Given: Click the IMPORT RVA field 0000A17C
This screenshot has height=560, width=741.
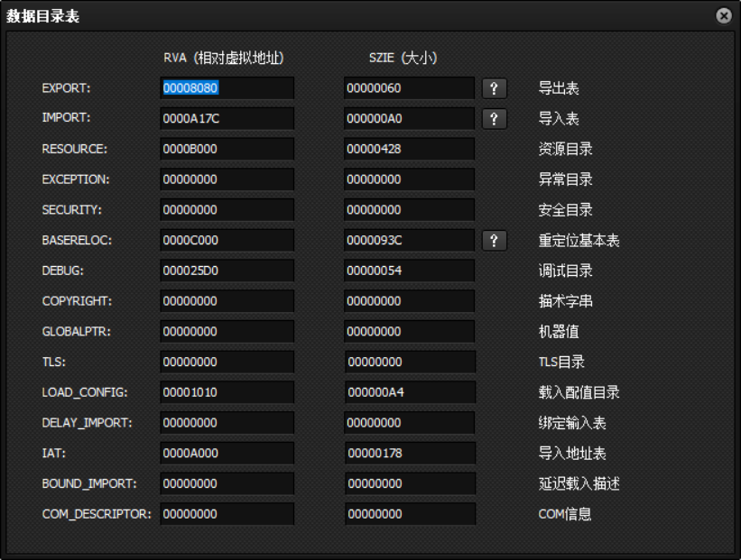Looking at the screenshot, I should pos(227,118).
